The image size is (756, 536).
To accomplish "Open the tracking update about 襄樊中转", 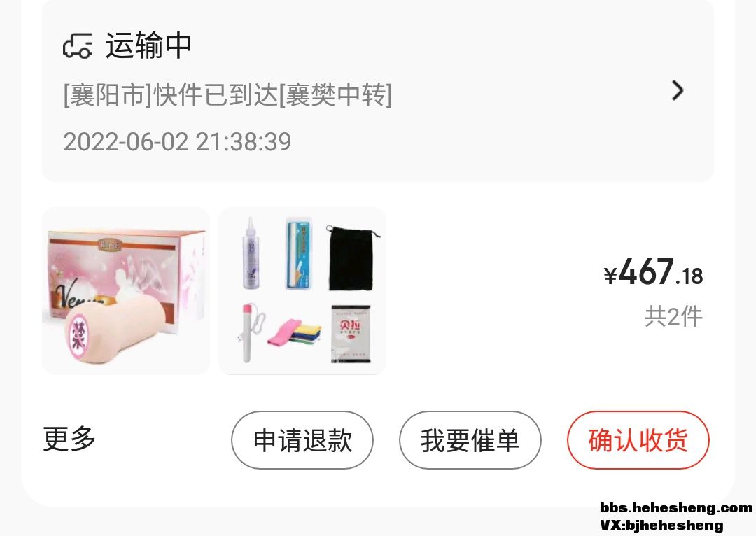I will 228,94.
